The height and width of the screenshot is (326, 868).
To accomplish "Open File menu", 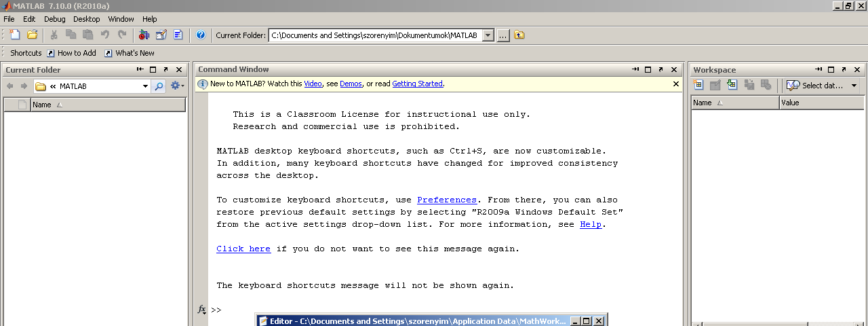I will [x=9, y=19].
